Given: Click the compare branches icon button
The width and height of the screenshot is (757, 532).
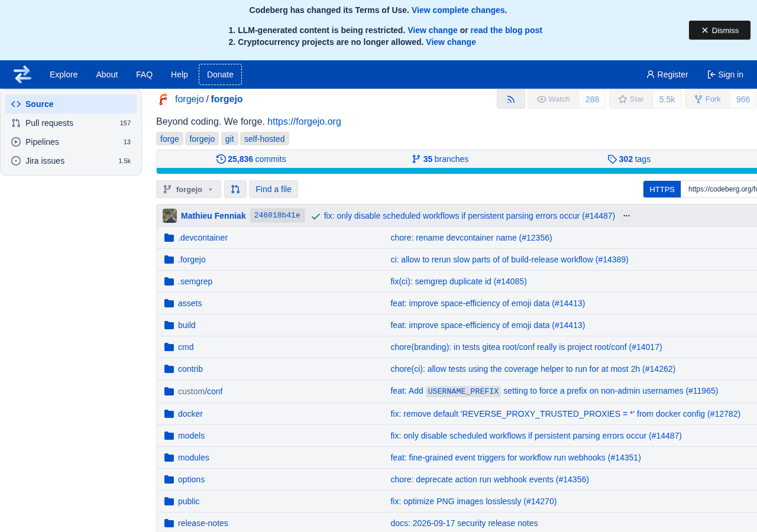Looking at the screenshot, I should pos(235,189).
